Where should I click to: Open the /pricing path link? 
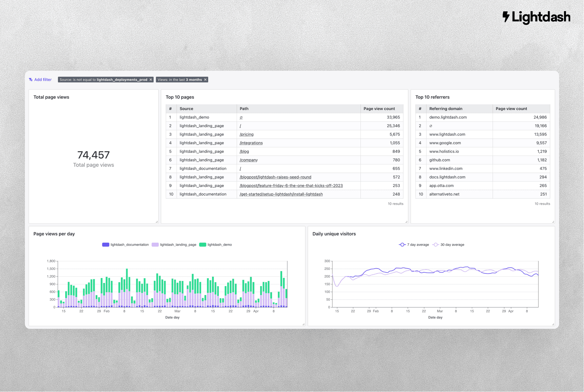[x=246, y=134]
